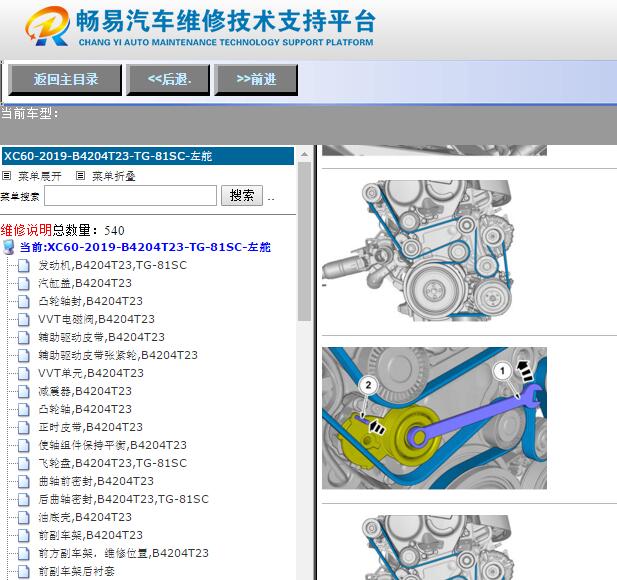This screenshot has height=580, width=617.
Task: Open root node 当前:XC60-2019-B4204T23-TG-81SC-左舵
Action: [x=145, y=247]
